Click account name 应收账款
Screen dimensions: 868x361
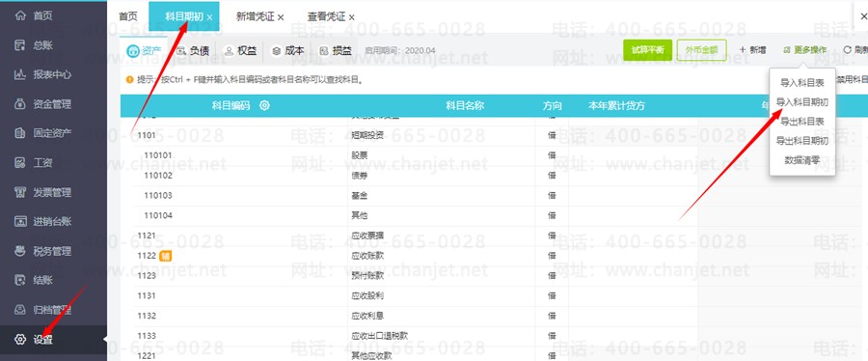367,256
